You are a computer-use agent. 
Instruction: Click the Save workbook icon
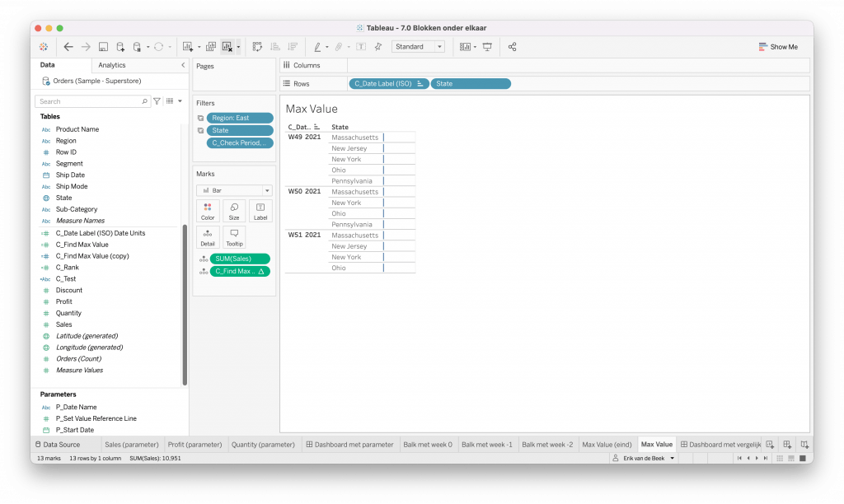103,47
